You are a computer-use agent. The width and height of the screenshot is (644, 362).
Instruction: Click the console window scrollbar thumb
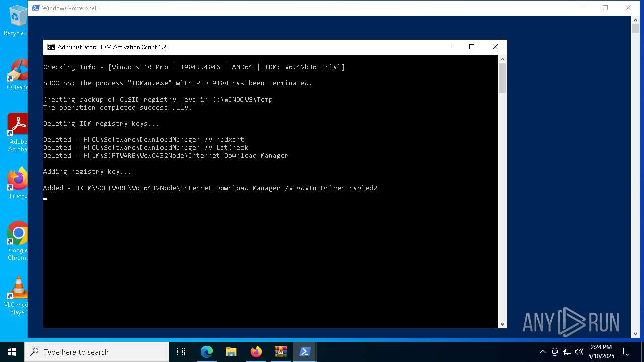pyautogui.click(x=502, y=78)
